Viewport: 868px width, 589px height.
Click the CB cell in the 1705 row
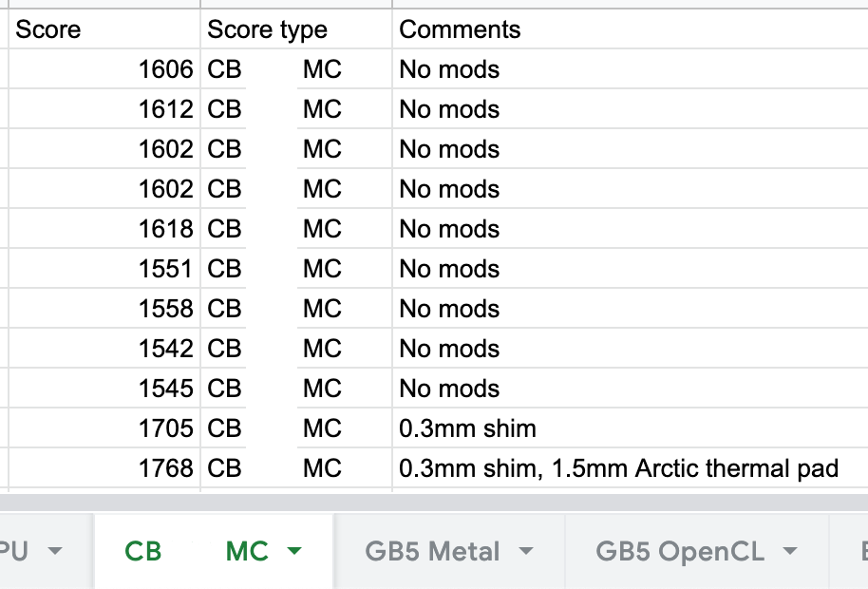click(225, 428)
